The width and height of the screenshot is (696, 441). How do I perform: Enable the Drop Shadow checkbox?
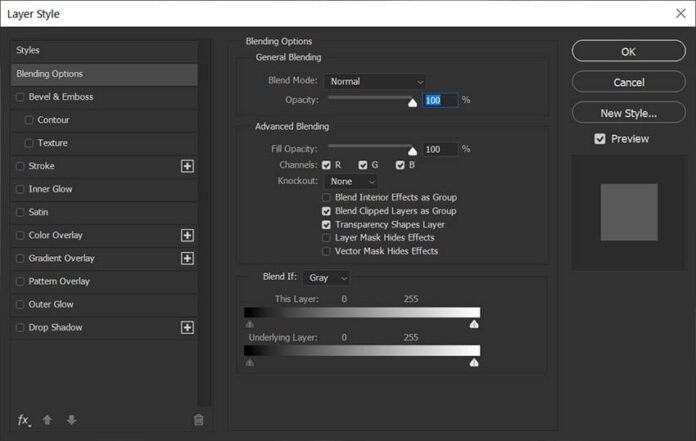tap(20, 327)
